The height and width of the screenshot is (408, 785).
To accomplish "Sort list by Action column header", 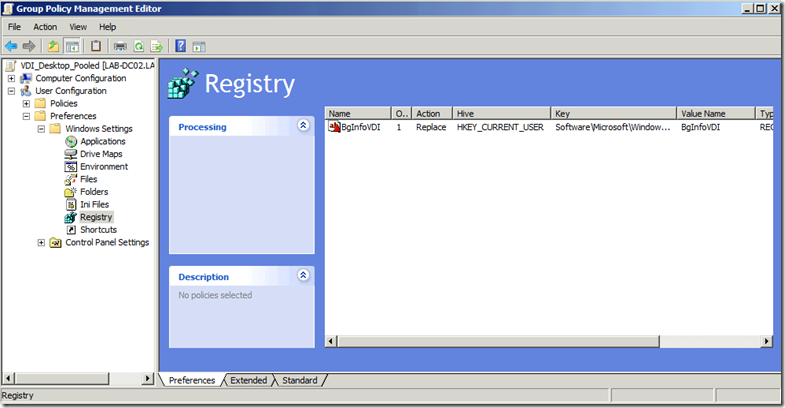I will click(432, 114).
